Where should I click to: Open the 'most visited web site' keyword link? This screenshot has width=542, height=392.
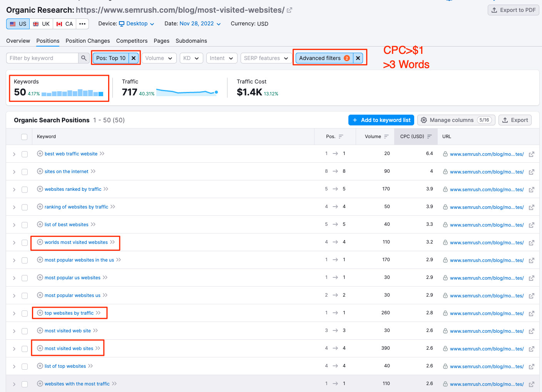click(68, 331)
